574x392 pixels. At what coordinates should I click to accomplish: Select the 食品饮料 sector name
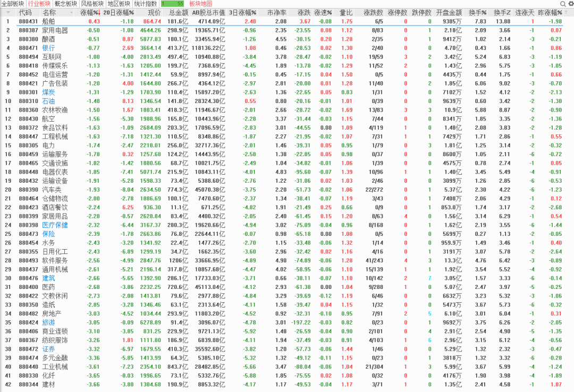(55, 127)
